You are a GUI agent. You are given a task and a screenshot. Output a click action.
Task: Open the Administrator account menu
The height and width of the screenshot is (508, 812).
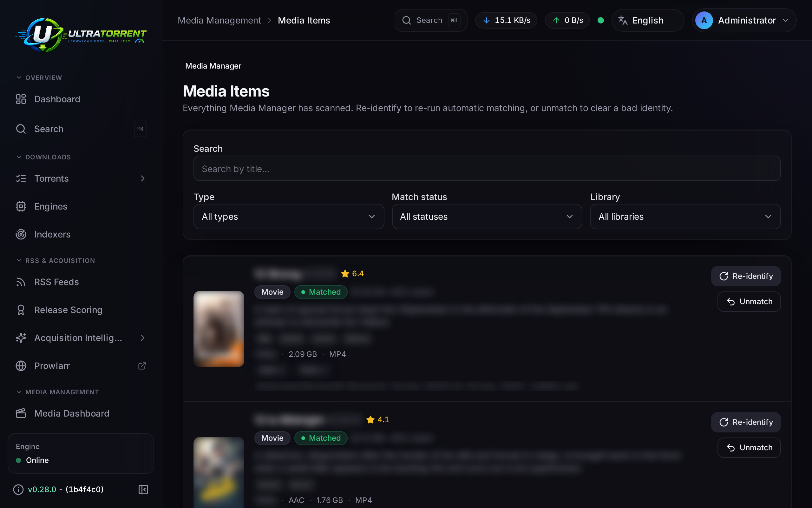click(x=744, y=20)
